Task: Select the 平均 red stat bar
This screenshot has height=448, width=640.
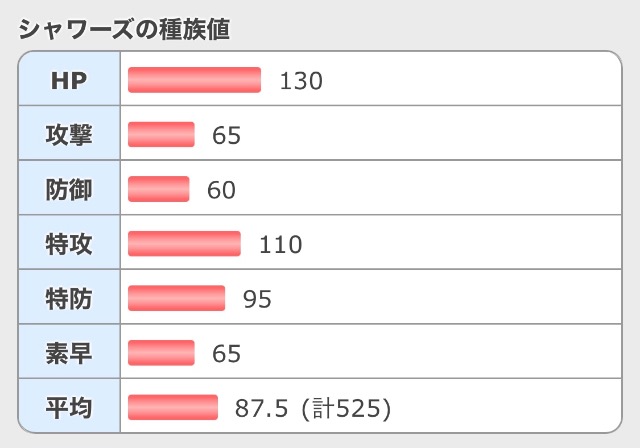Action: (173, 407)
